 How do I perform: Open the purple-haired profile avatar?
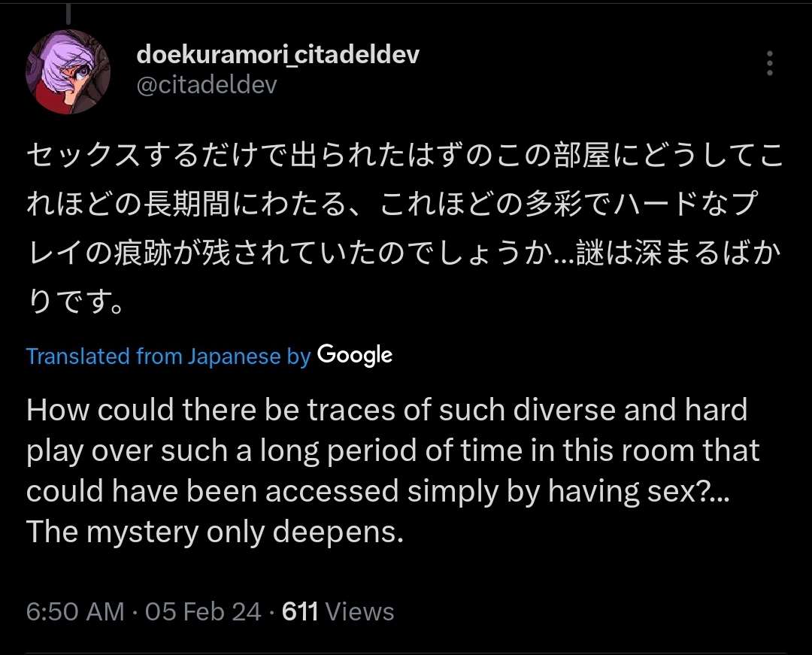tap(68, 71)
